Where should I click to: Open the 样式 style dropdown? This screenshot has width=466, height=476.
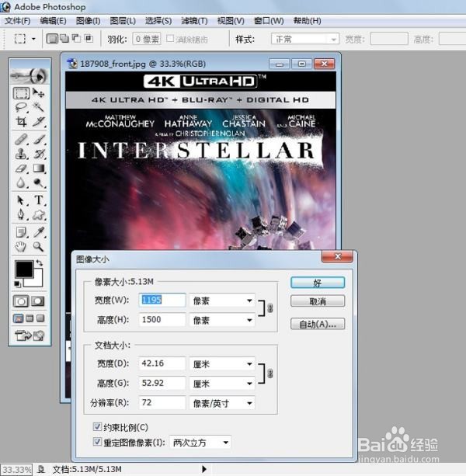click(x=304, y=39)
